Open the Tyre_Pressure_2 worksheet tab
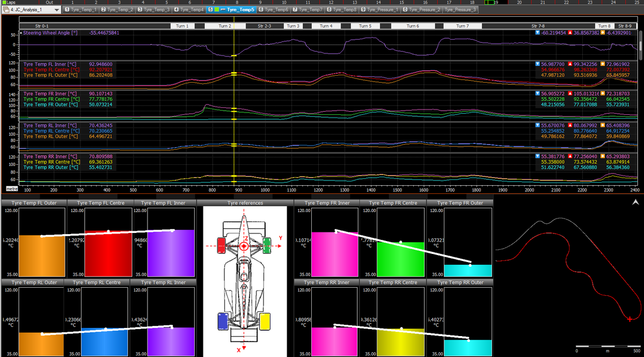 [x=422, y=10]
